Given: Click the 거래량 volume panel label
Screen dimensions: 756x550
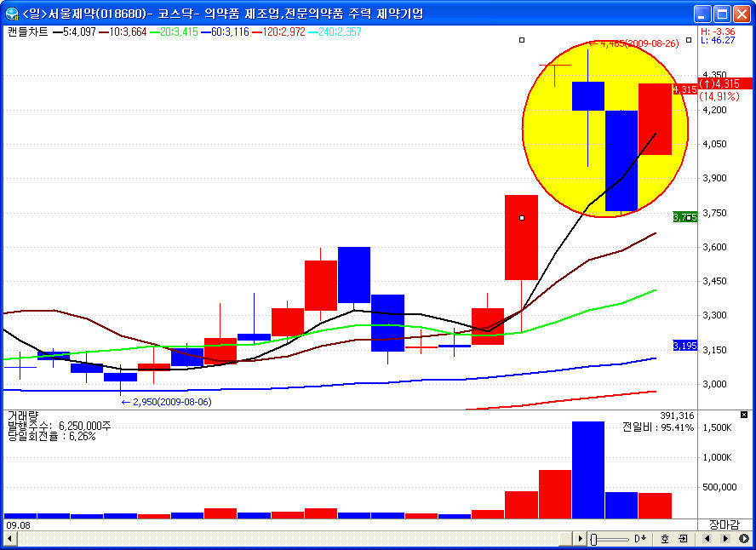Looking at the screenshot, I should click(x=23, y=415).
